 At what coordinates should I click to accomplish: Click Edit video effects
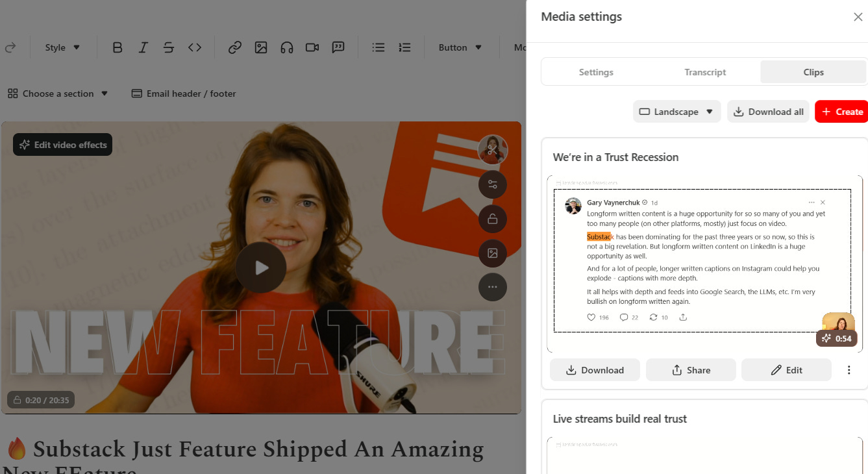pos(63,145)
